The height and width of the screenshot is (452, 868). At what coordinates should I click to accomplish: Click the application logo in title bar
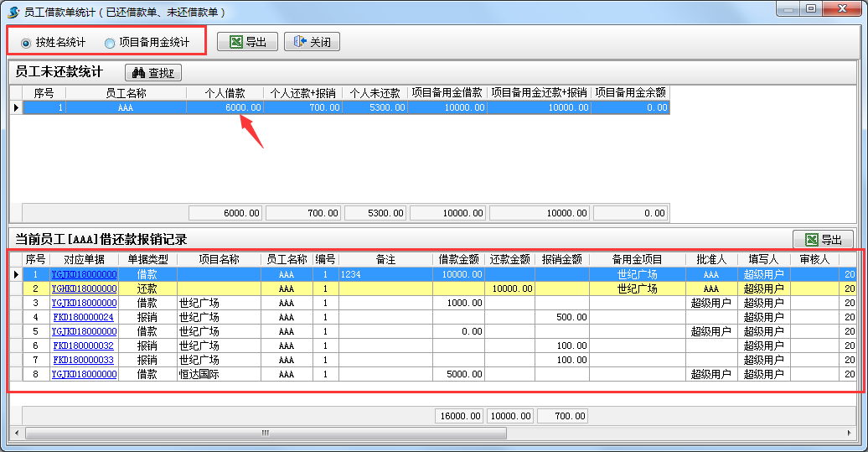click(x=13, y=12)
